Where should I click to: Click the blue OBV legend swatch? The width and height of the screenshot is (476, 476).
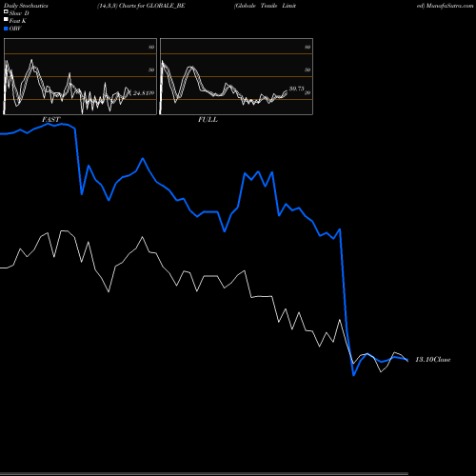[x=6, y=29]
